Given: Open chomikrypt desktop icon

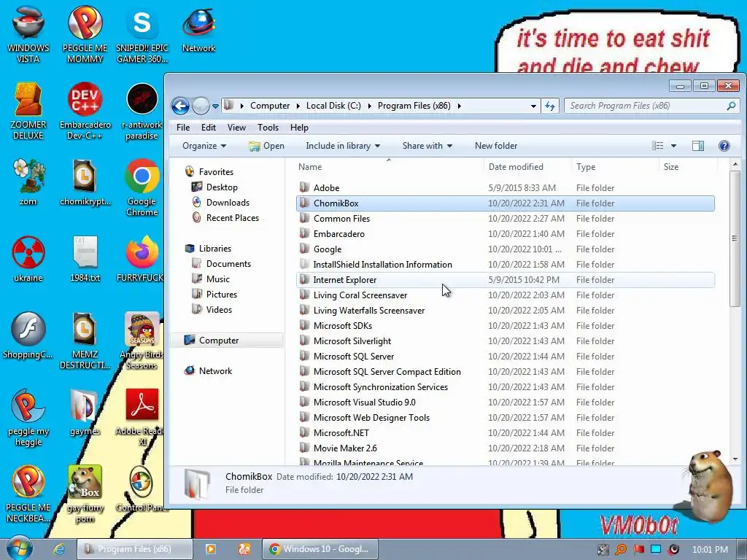Looking at the screenshot, I should pyautogui.click(x=85, y=182).
